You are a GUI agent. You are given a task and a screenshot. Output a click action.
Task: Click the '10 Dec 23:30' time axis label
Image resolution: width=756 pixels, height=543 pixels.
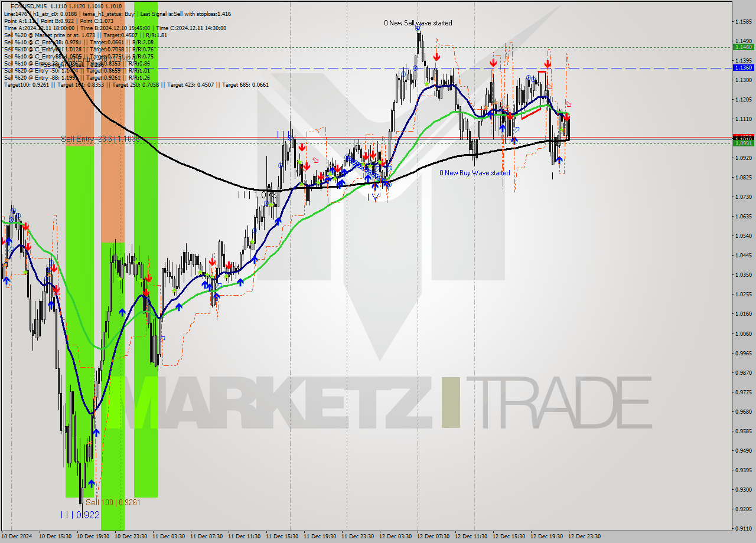click(131, 537)
